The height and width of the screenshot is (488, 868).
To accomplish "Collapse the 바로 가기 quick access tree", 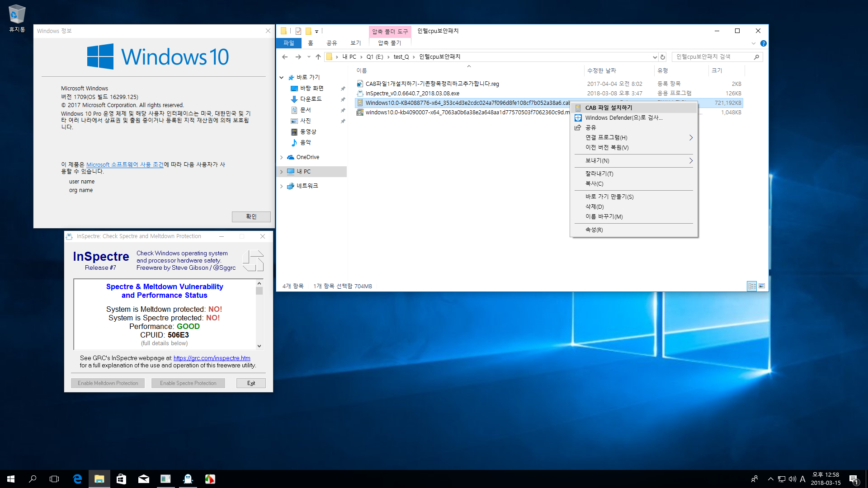I will point(282,78).
